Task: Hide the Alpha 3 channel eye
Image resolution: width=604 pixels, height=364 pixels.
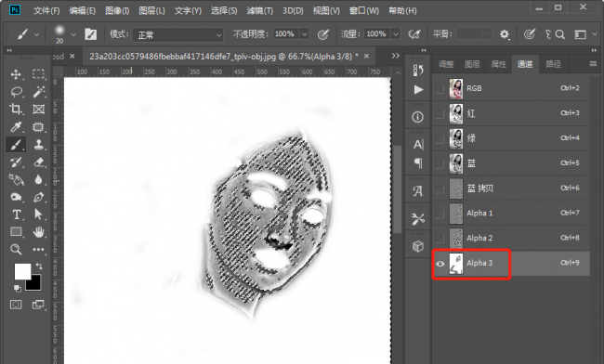Action: (x=440, y=264)
